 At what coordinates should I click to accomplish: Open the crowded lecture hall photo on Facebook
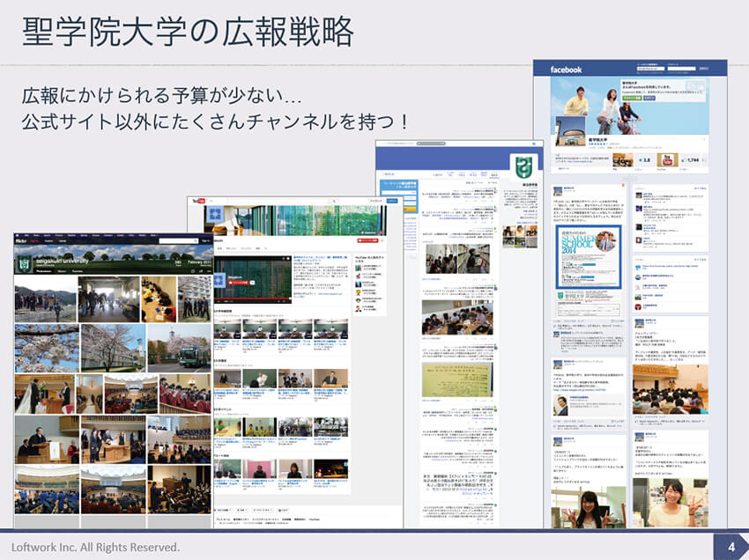click(x=671, y=389)
